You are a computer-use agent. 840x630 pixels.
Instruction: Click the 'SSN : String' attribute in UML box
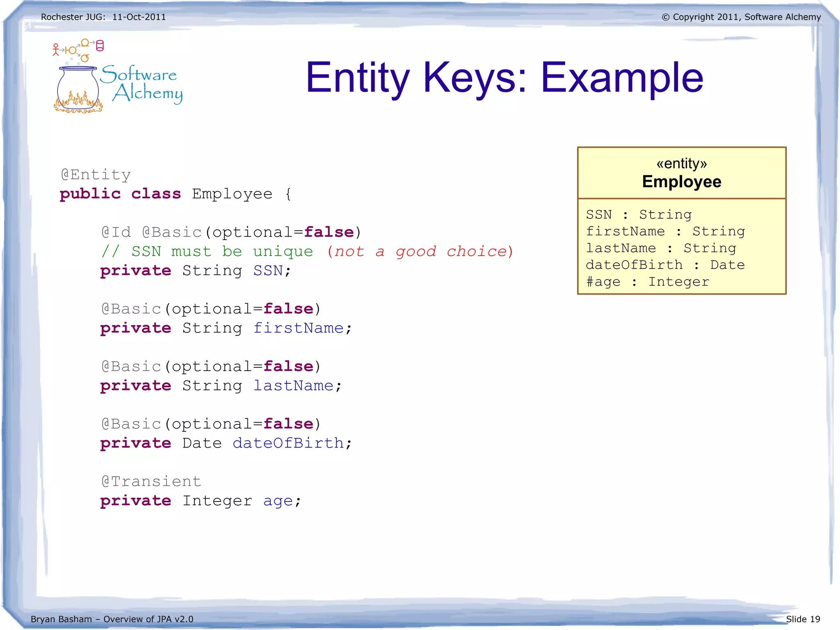[x=639, y=215]
